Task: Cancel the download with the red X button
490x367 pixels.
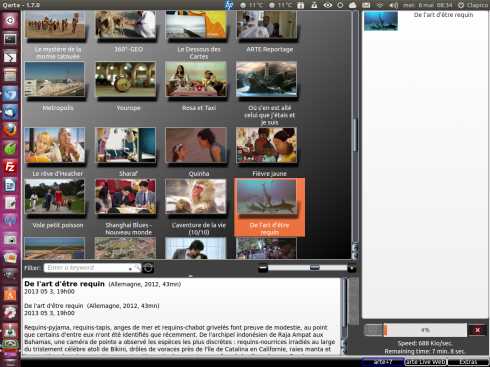Action: 477,330
